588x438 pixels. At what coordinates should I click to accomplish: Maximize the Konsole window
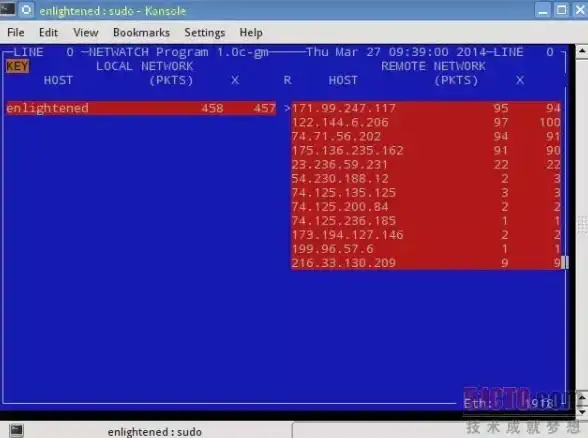click(561, 10)
